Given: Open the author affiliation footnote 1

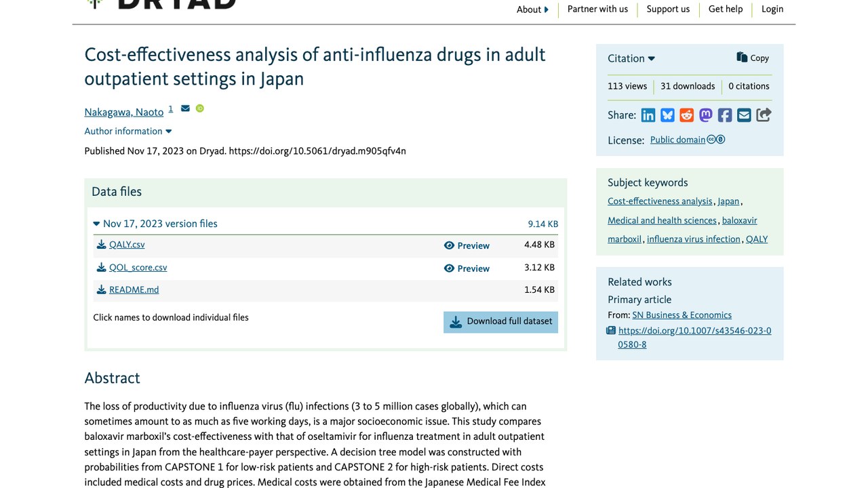Looking at the screenshot, I should pyautogui.click(x=171, y=108).
